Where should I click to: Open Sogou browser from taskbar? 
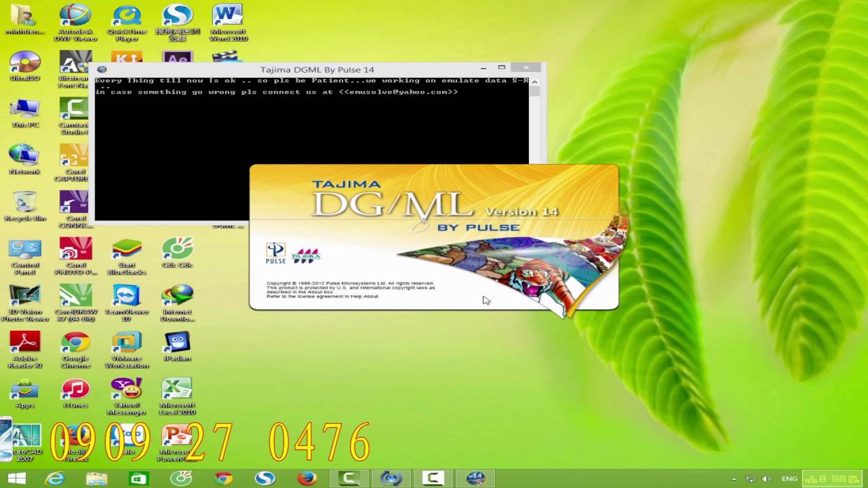[264, 479]
